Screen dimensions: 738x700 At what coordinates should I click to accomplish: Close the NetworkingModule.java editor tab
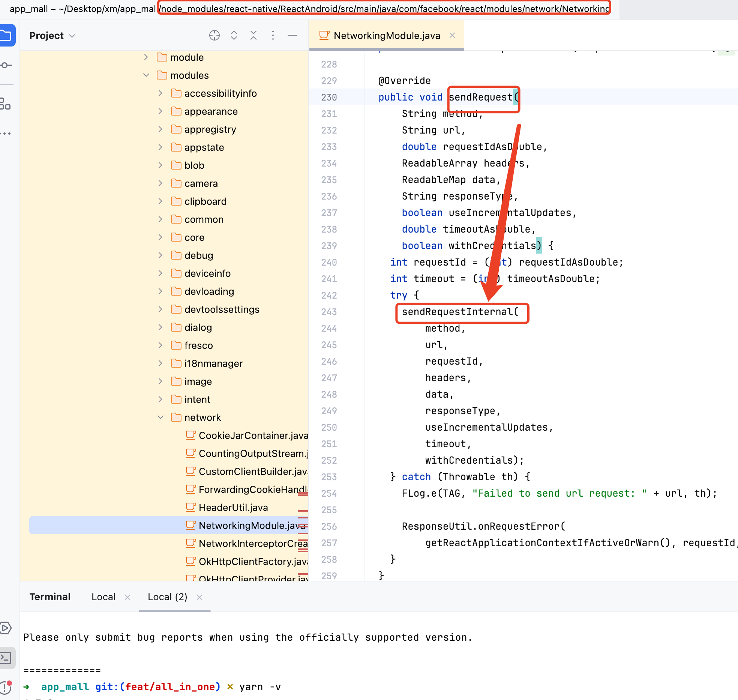click(452, 36)
